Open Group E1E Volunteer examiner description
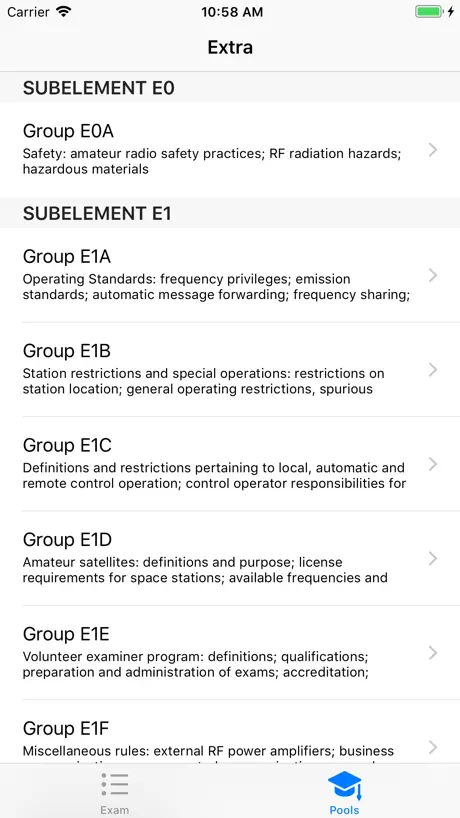The width and height of the screenshot is (460, 818). pos(196,664)
